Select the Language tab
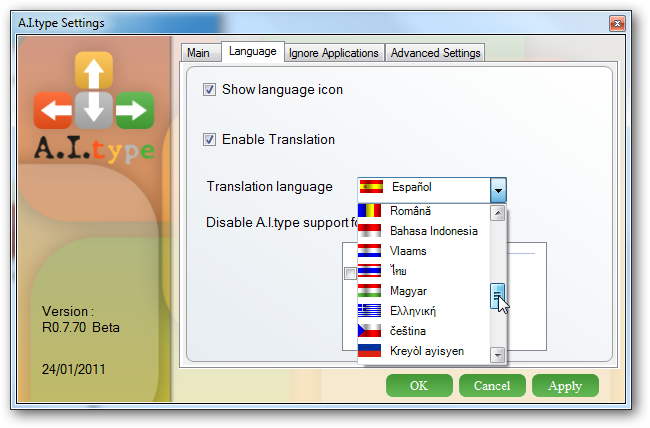Viewport: 650px width, 428px height. point(252,51)
